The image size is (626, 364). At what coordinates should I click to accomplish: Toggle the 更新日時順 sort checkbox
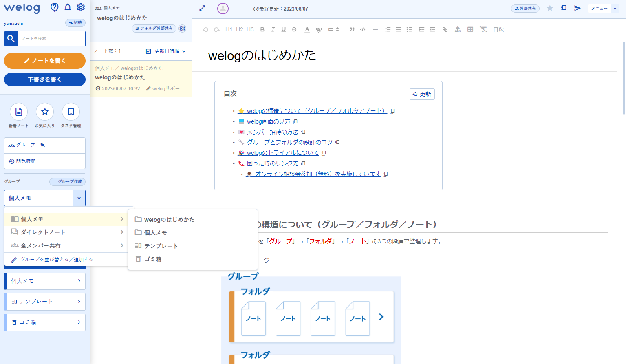(148, 51)
